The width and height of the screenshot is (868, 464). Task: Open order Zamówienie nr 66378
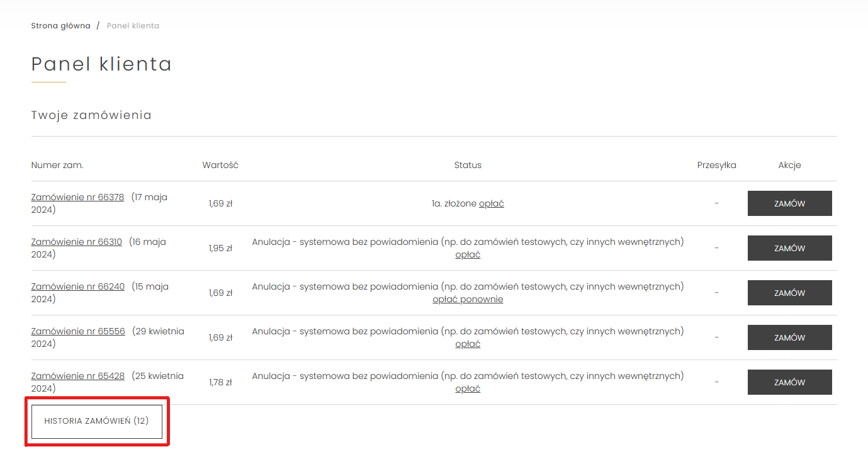pyautogui.click(x=77, y=197)
